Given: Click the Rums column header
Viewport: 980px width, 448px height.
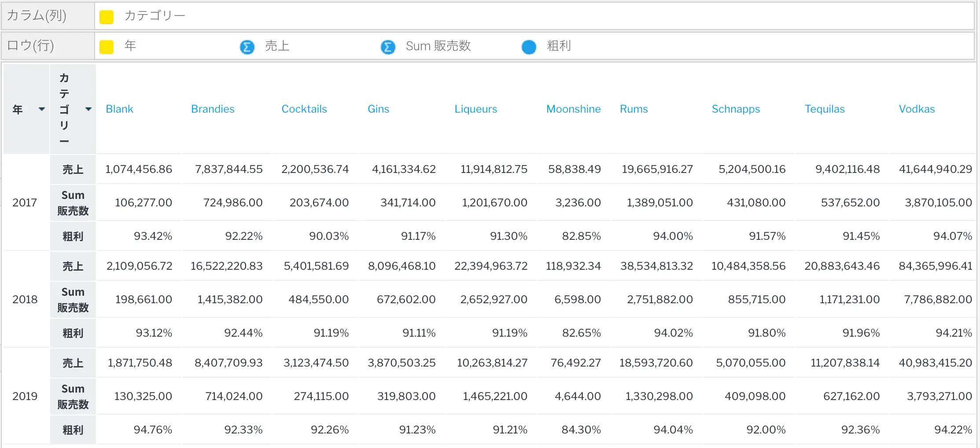Looking at the screenshot, I should pos(634,109).
